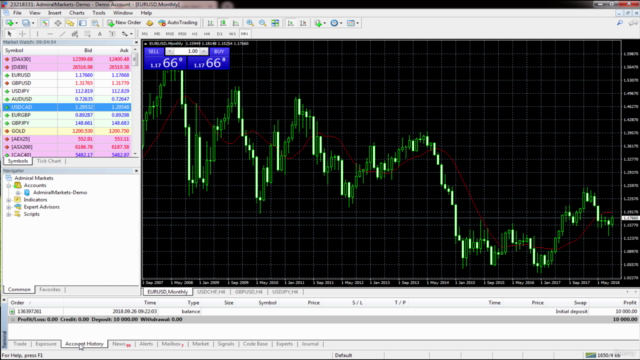The height and width of the screenshot is (360, 640).
Task: Switch to the Tick Chart tab
Action: [x=49, y=161]
